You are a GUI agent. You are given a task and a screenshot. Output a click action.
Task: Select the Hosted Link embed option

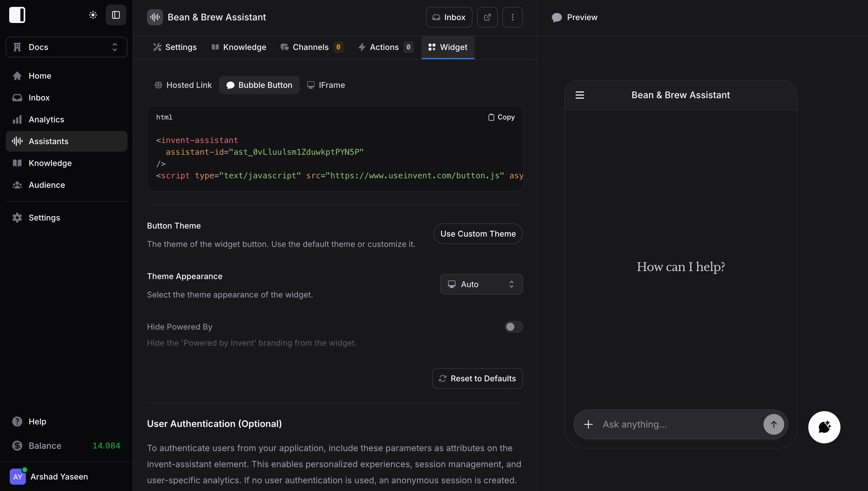pos(183,85)
